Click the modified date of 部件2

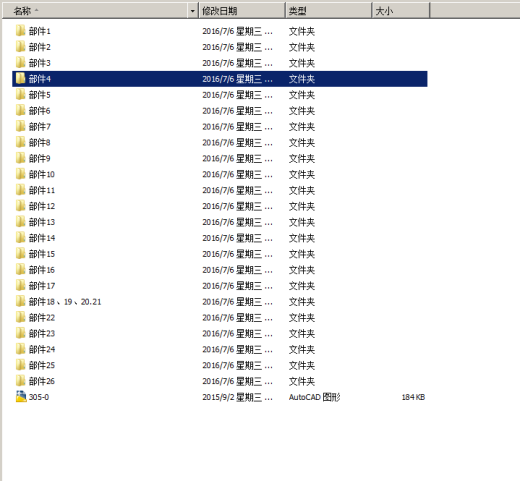(237, 47)
